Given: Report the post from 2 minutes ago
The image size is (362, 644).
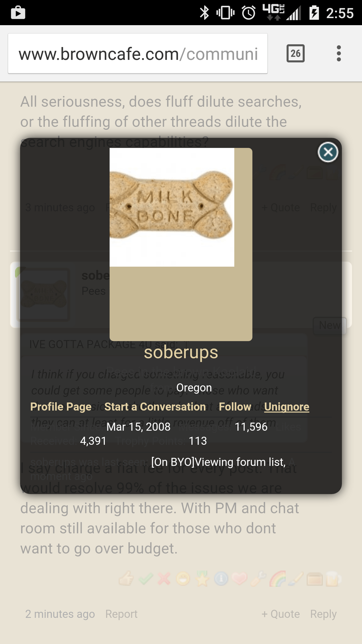Looking at the screenshot, I should 121,614.
